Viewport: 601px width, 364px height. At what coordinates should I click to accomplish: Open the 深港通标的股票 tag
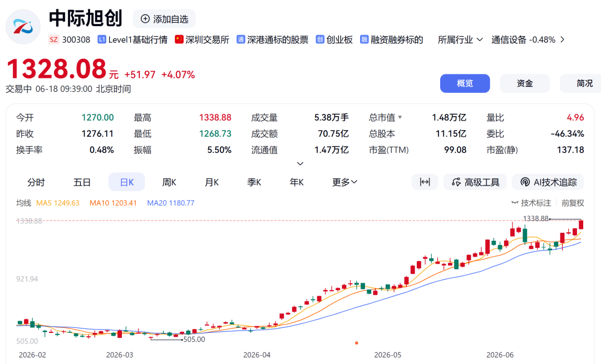coord(278,40)
